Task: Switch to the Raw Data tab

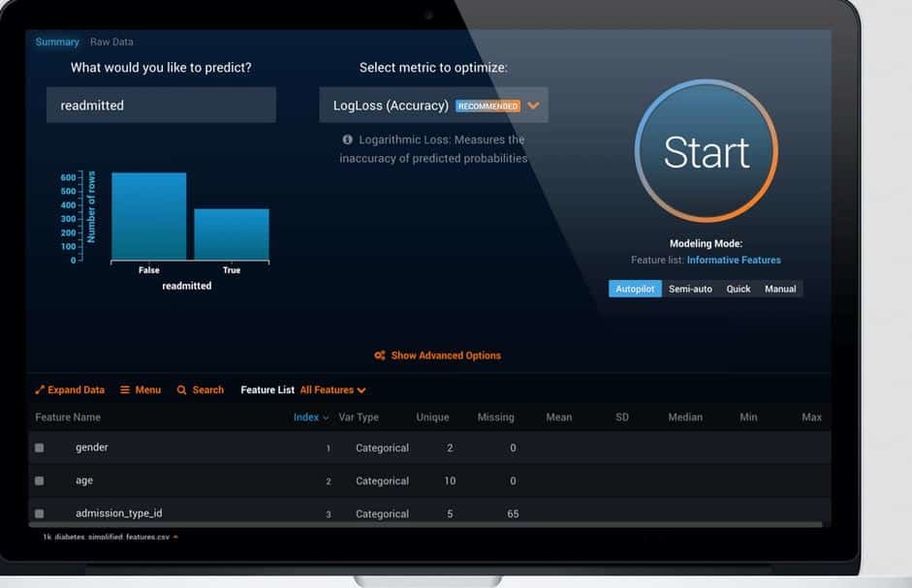Action: point(111,43)
